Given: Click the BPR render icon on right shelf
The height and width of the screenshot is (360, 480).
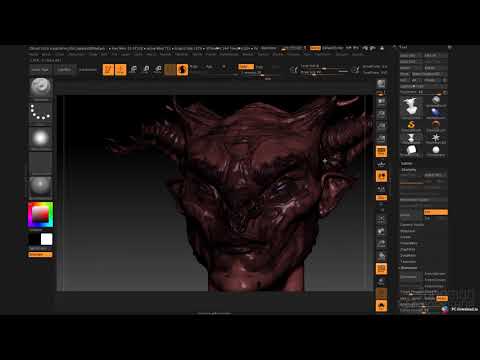Looking at the screenshot, I should pos(381,84).
